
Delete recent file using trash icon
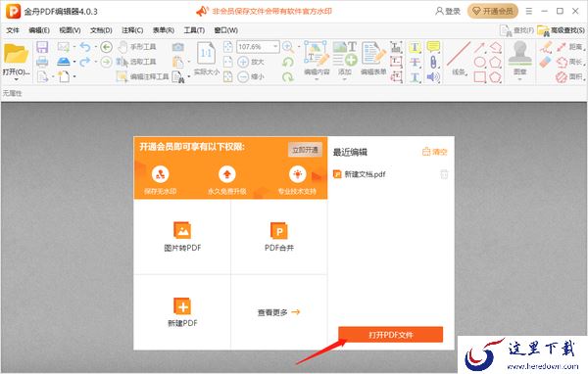pos(444,174)
